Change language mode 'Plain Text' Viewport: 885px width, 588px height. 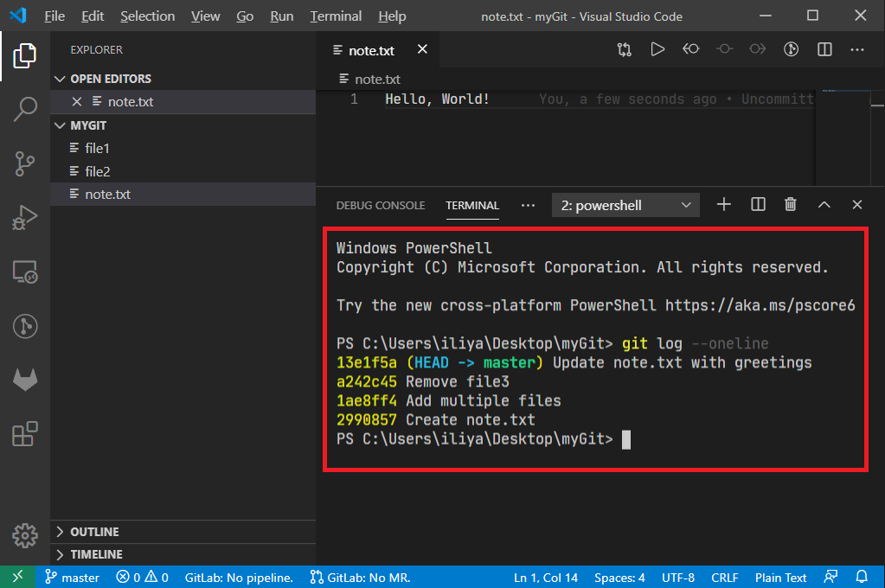pyautogui.click(x=780, y=578)
